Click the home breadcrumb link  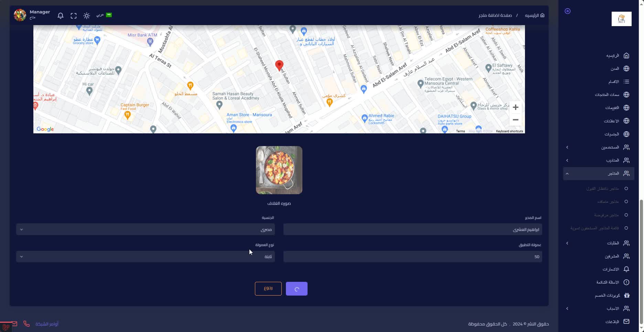pyautogui.click(x=535, y=15)
